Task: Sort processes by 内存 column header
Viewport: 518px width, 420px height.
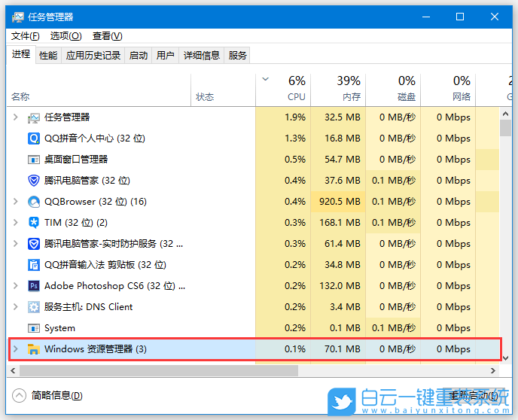Action: [x=338, y=90]
